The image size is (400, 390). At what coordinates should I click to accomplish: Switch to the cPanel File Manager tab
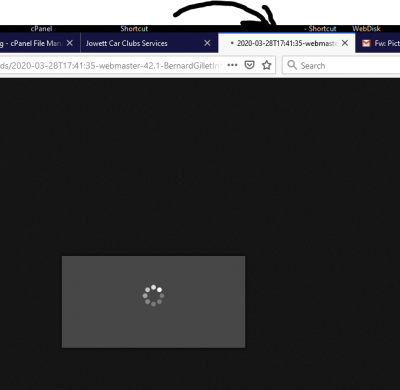[x=39, y=43]
